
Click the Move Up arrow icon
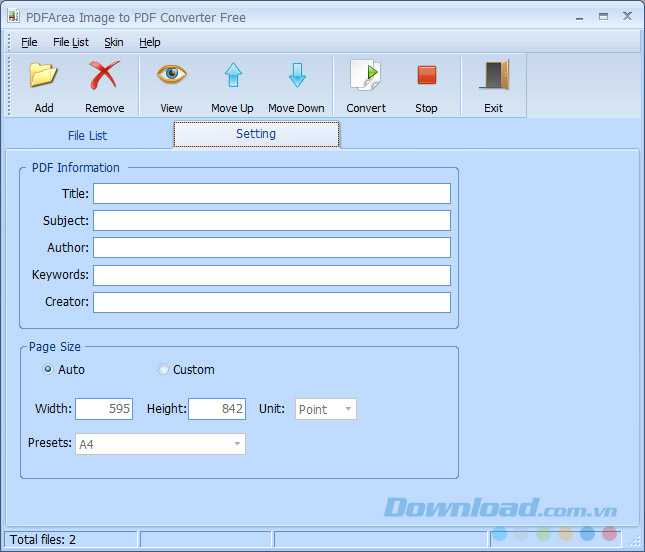click(x=232, y=76)
